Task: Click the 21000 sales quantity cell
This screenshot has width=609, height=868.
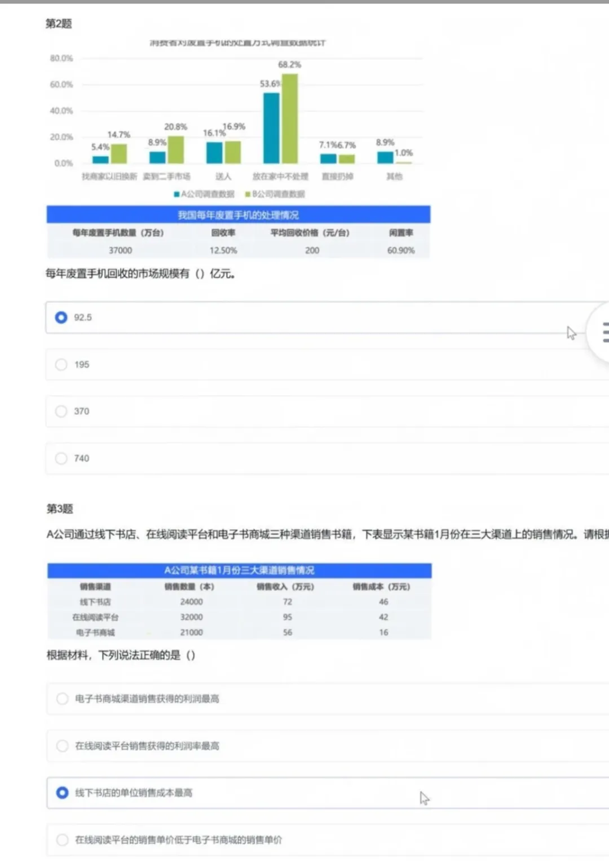Action: pos(192,632)
